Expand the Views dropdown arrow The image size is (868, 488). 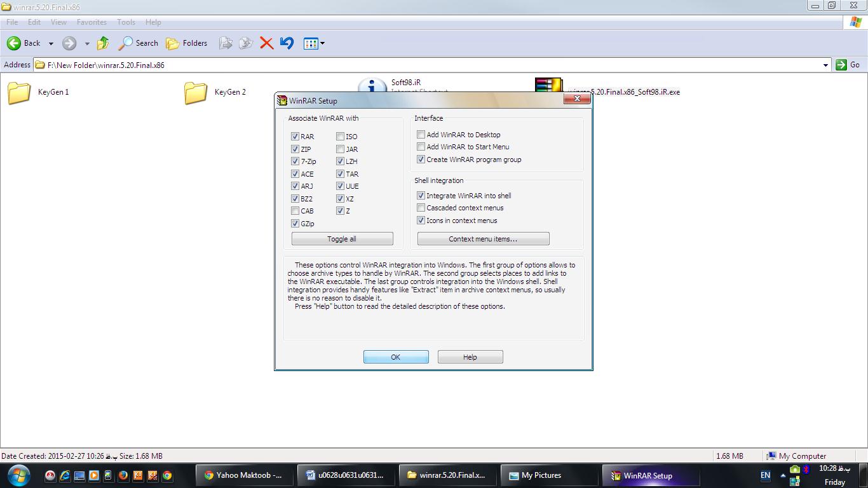(323, 43)
